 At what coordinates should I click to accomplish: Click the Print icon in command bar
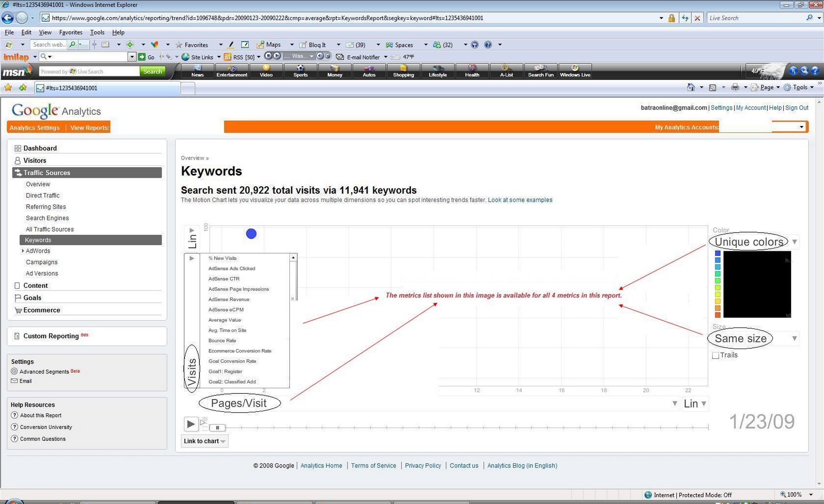pos(735,88)
